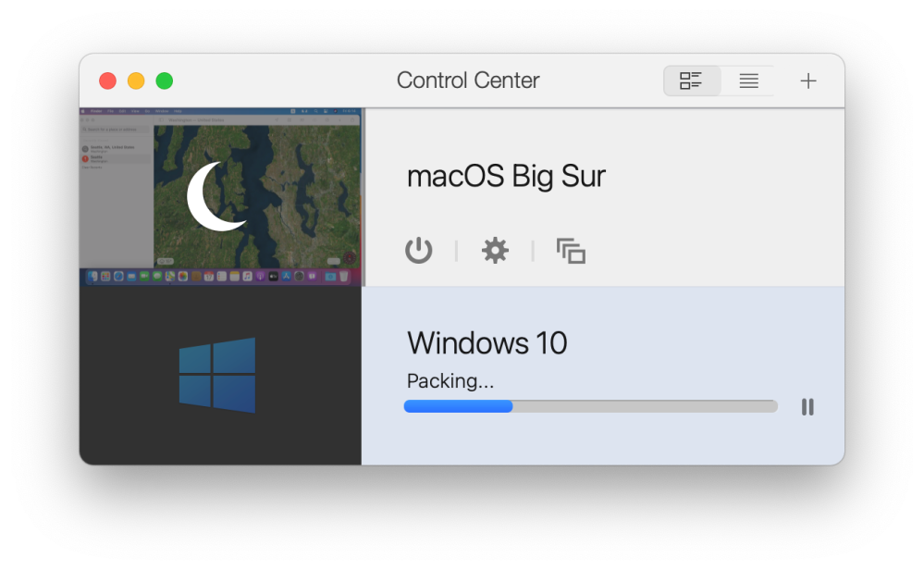Select the Windows 10 name label

click(x=487, y=343)
